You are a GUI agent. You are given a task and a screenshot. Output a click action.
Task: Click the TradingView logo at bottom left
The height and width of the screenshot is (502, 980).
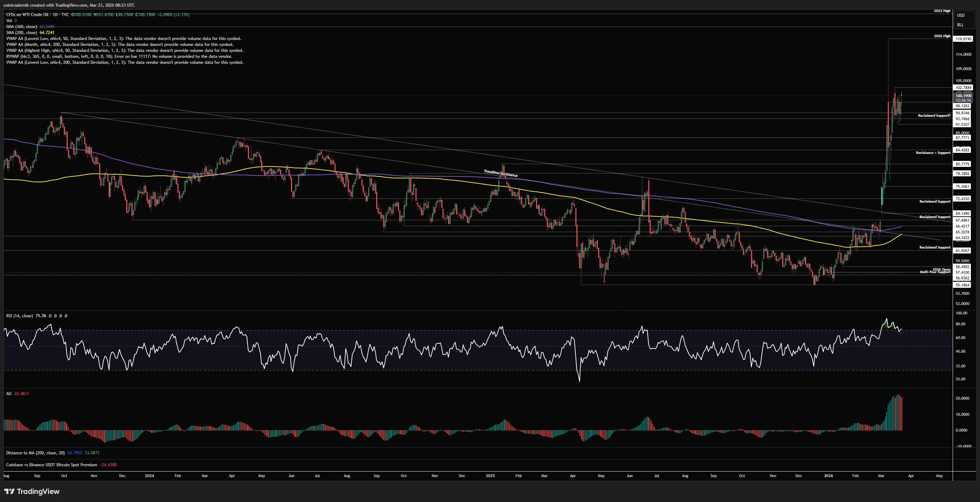[32, 491]
